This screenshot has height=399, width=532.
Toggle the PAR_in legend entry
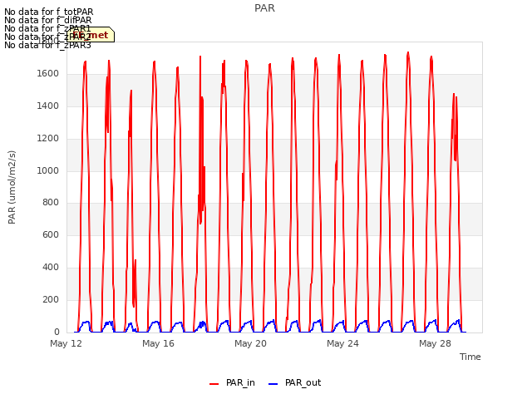[x=233, y=383]
